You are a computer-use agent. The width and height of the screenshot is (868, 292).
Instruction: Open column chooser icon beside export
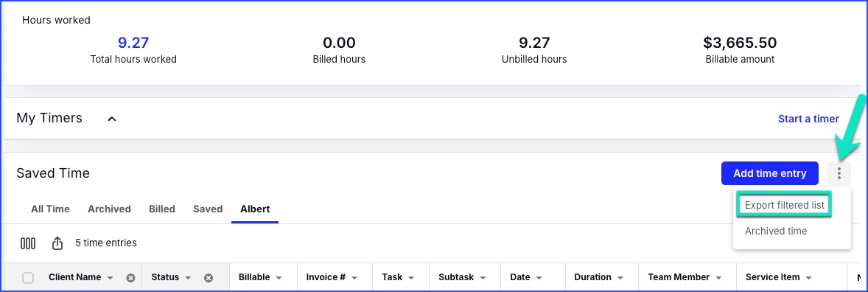coord(28,243)
